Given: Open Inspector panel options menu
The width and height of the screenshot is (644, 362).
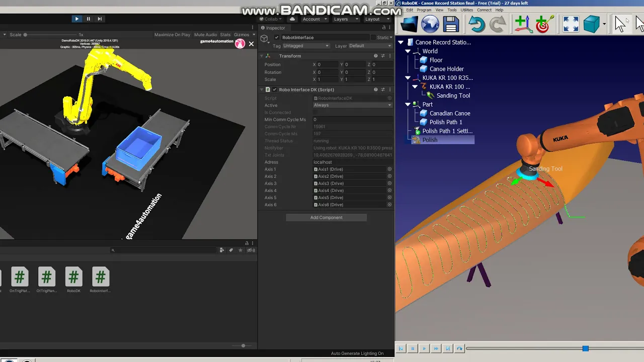Looking at the screenshot, I should tap(390, 28).
